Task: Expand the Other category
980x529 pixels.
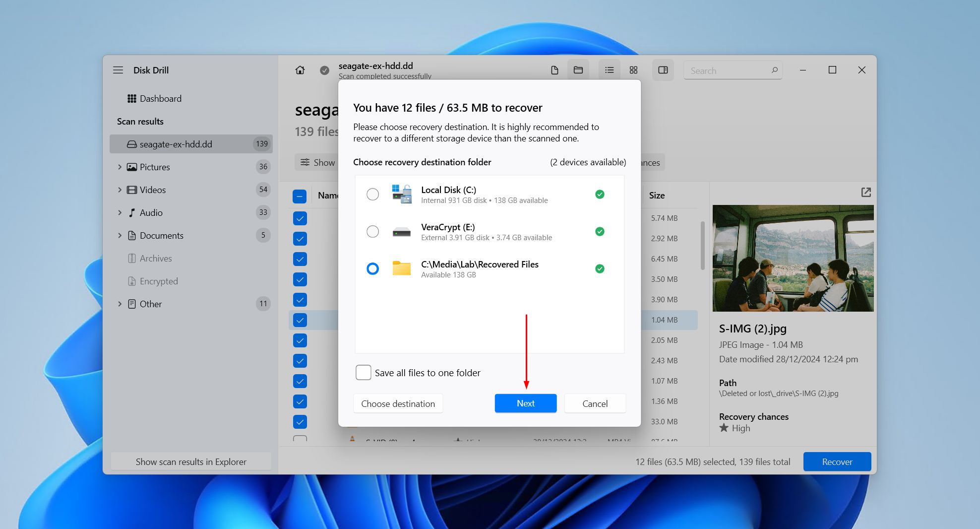Action: [120, 304]
